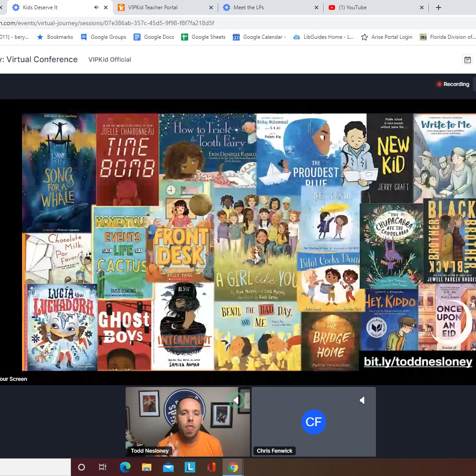Open the LibGuides Home bookmark
Screen dimensions: 476x476
pyautogui.click(x=324, y=37)
